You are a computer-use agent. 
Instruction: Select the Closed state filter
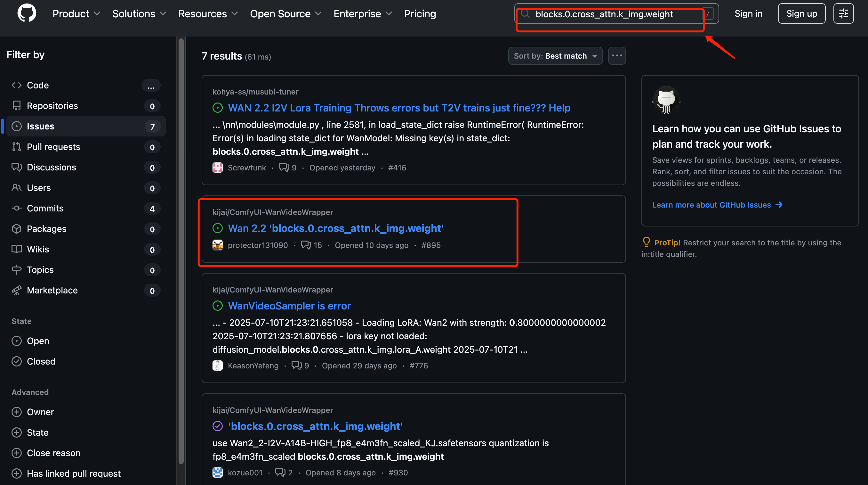click(x=86, y=362)
